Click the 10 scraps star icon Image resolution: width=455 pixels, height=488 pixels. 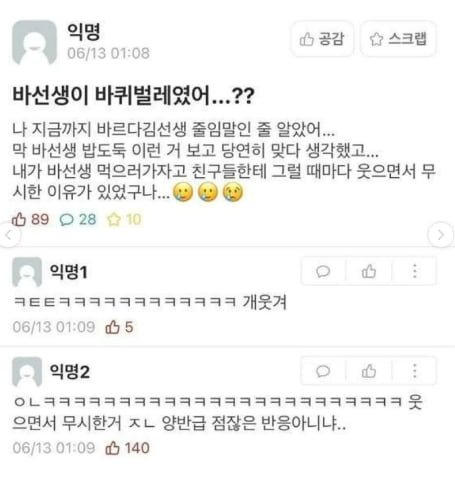[114, 220]
